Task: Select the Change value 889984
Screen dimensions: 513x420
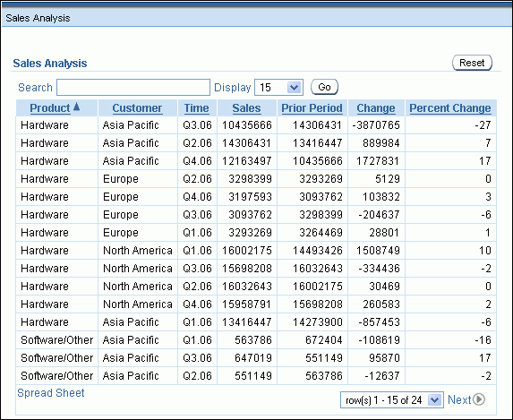Action: click(380, 143)
